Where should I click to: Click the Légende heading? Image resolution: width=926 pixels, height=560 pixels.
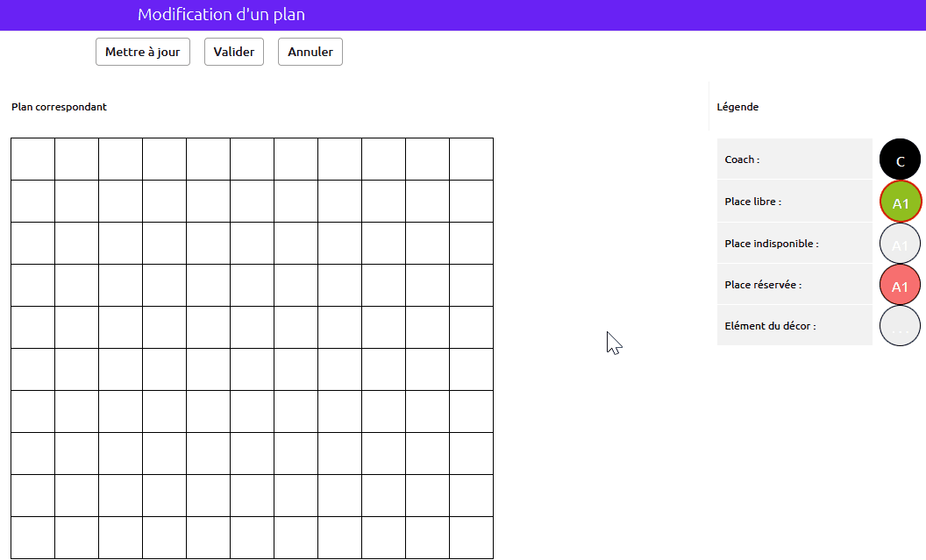click(737, 107)
